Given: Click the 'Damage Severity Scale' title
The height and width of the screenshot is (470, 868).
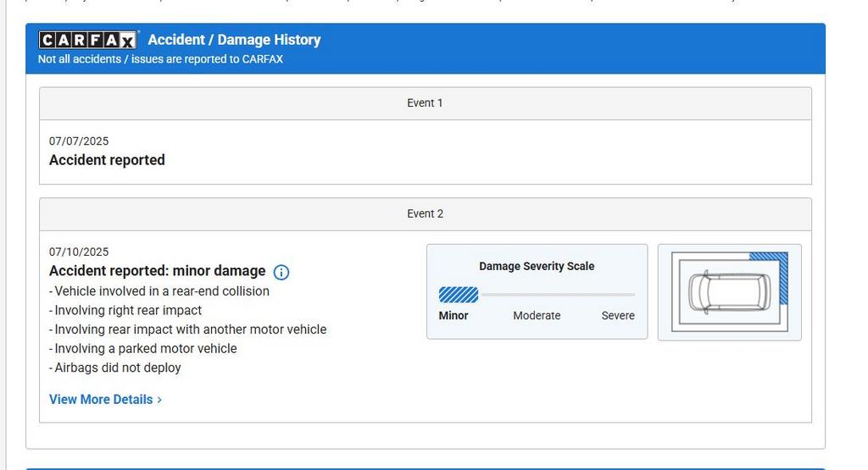Looking at the screenshot, I should click(x=537, y=266).
